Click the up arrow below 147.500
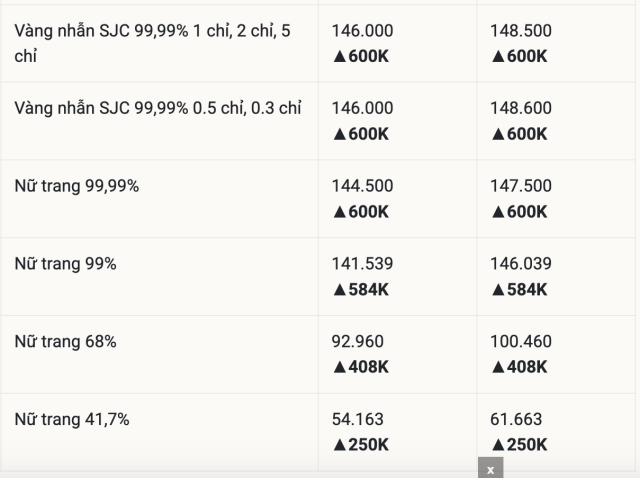The image size is (640, 478). click(498, 212)
